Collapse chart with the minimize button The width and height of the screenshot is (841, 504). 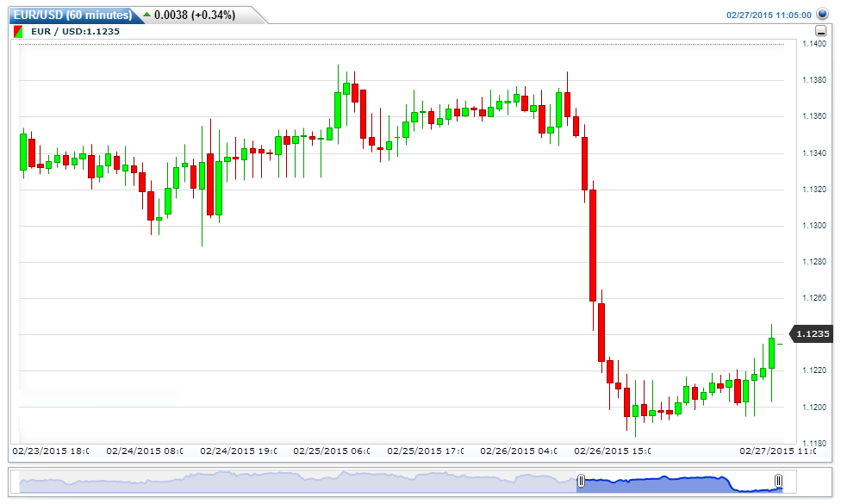820,31
